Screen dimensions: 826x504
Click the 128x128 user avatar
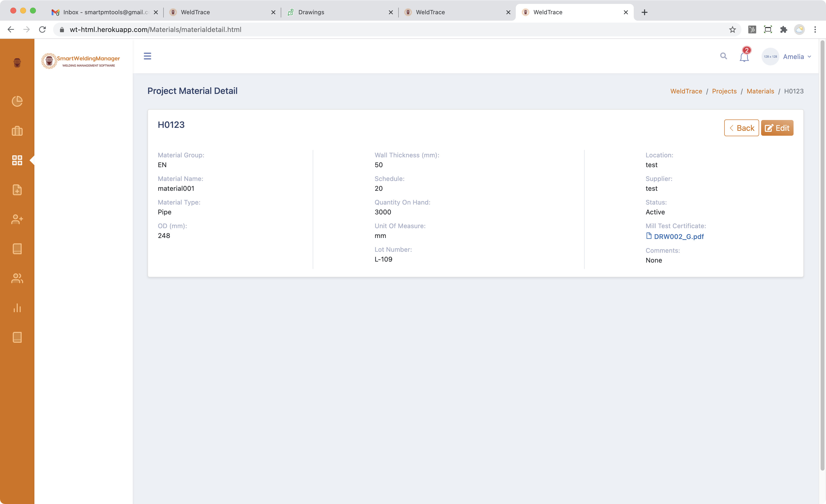click(770, 56)
